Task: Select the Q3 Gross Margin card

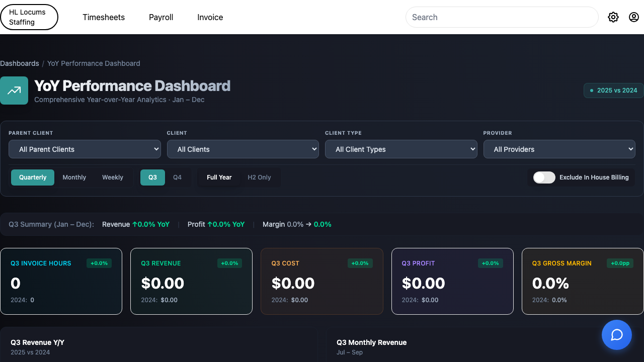Action: [583, 281]
